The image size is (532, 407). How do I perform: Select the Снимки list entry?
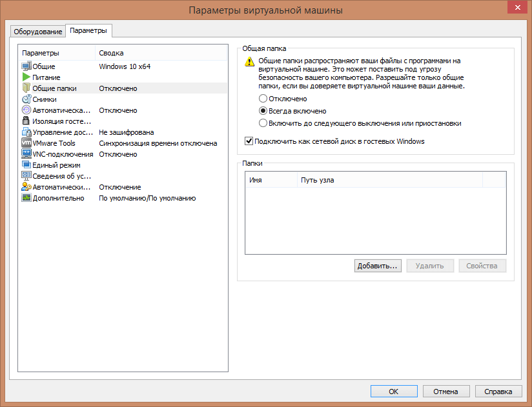click(x=45, y=99)
